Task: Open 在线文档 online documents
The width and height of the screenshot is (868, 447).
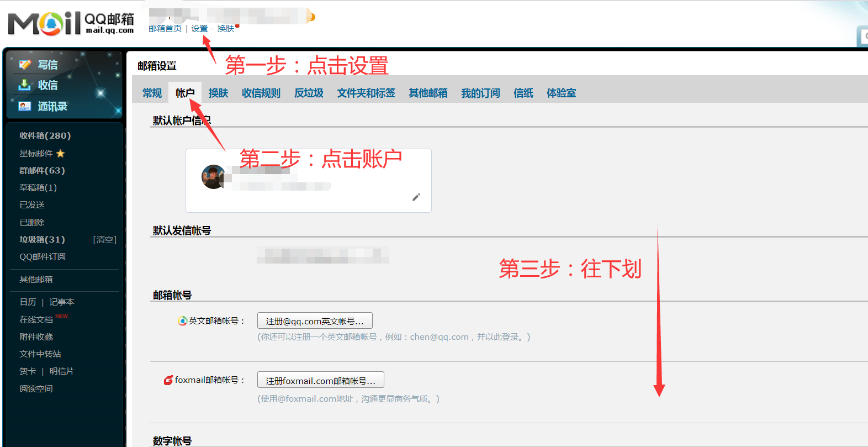Action: (36, 319)
